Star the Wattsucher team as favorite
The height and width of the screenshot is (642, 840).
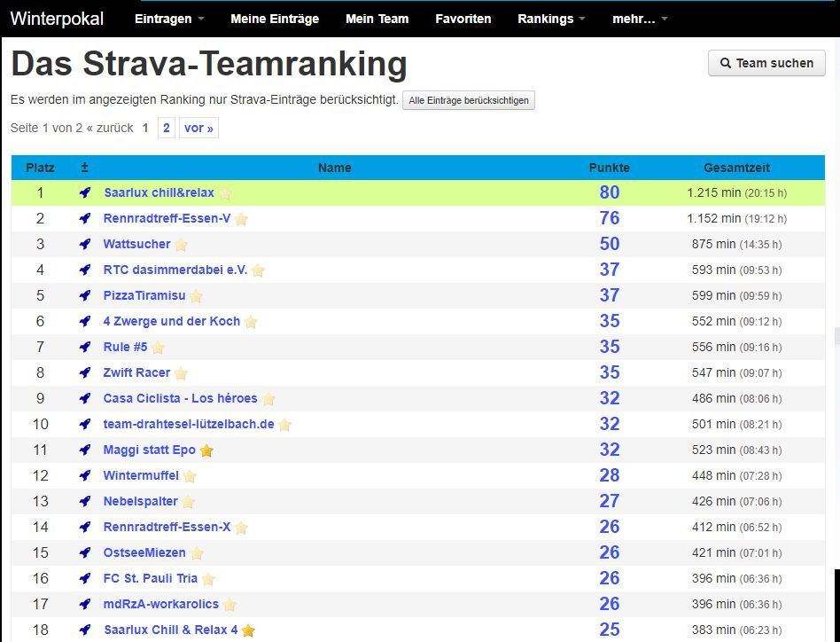181,245
